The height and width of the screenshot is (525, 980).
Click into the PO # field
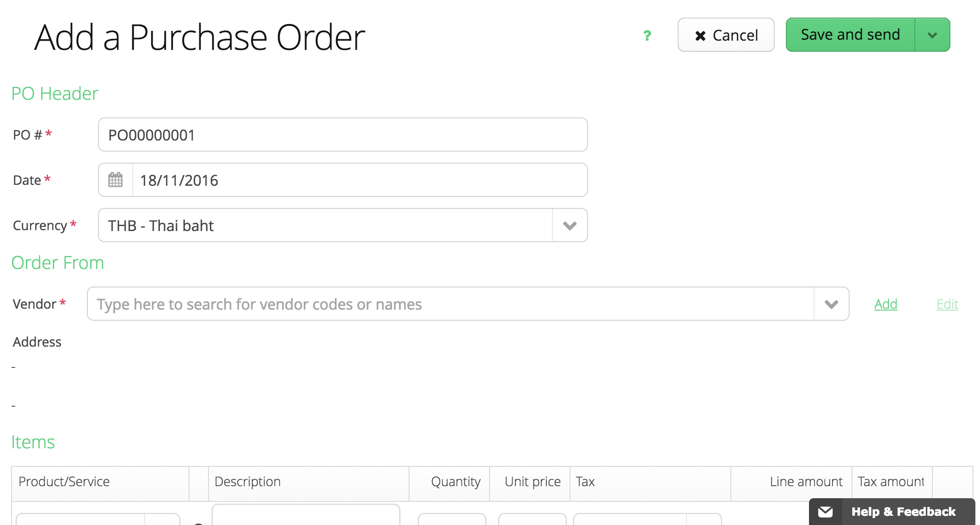click(x=342, y=135)
